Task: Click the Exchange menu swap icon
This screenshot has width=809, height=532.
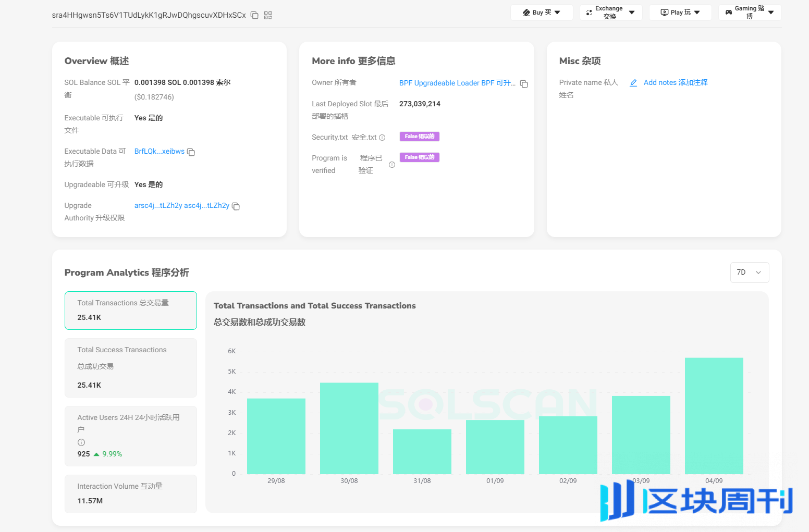Action: click(x=589, y=13)
